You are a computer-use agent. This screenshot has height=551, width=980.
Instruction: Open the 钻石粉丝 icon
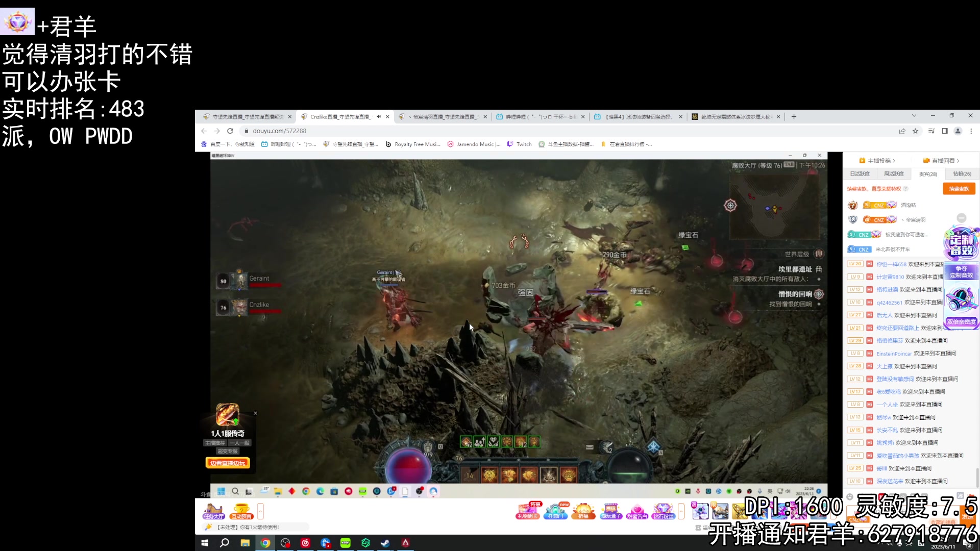click(663, 511)
